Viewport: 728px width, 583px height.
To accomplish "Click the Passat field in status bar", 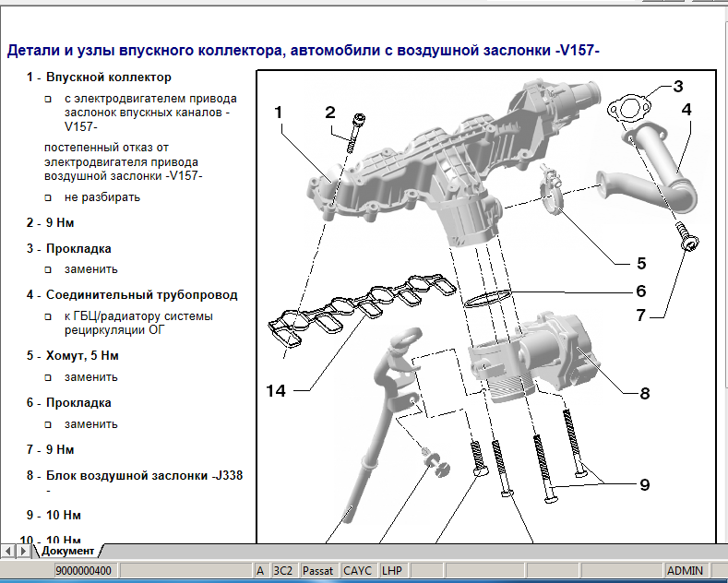I will (318, 571).
